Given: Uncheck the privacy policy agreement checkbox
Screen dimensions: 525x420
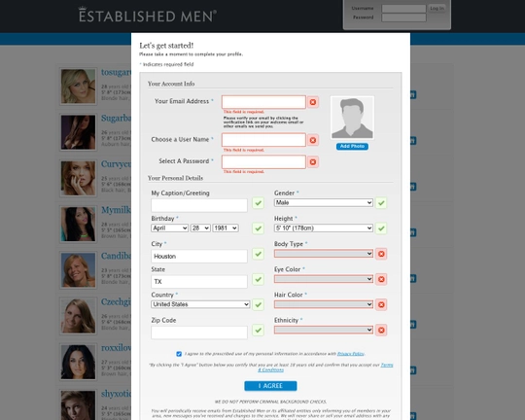Looking at the screenshot, I should click(179, 354).
